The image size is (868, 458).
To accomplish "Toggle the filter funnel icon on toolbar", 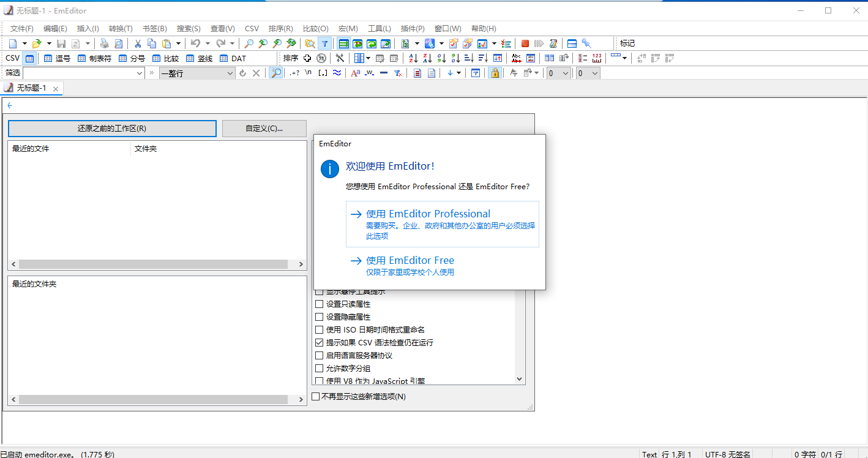I will click(324, 43).
